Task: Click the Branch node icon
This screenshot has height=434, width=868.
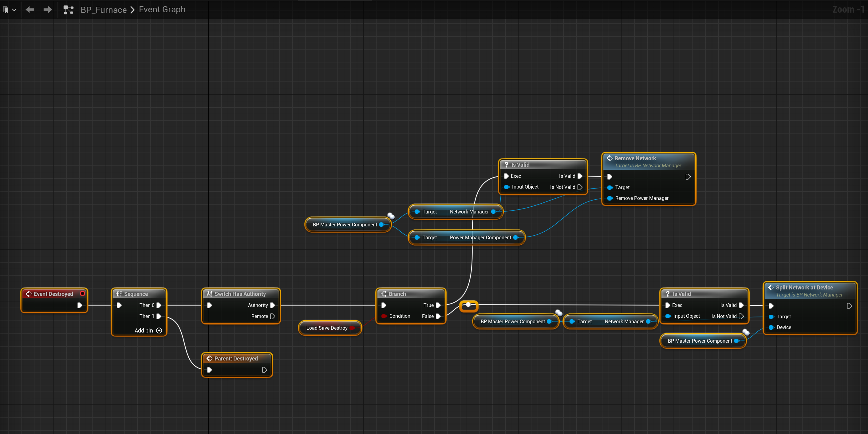Action: [384, 294]
